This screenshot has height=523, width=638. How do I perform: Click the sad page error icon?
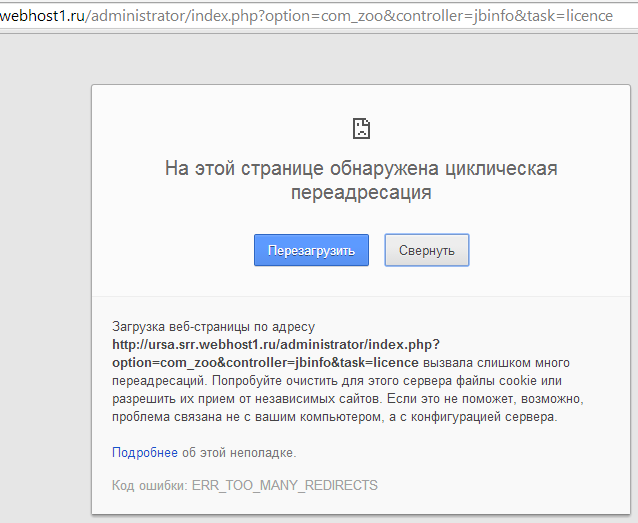coord(361,127)
